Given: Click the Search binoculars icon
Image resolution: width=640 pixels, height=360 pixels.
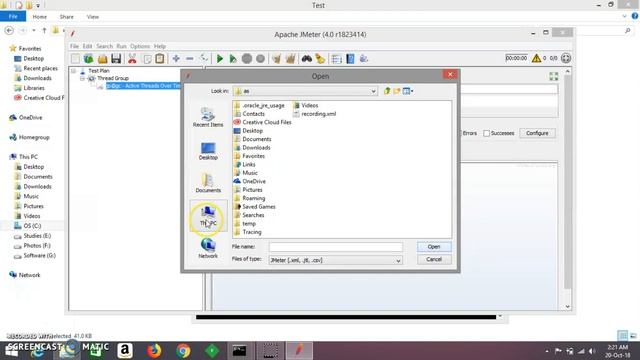Looking at the screenshot, I should [x=307, y=58].
